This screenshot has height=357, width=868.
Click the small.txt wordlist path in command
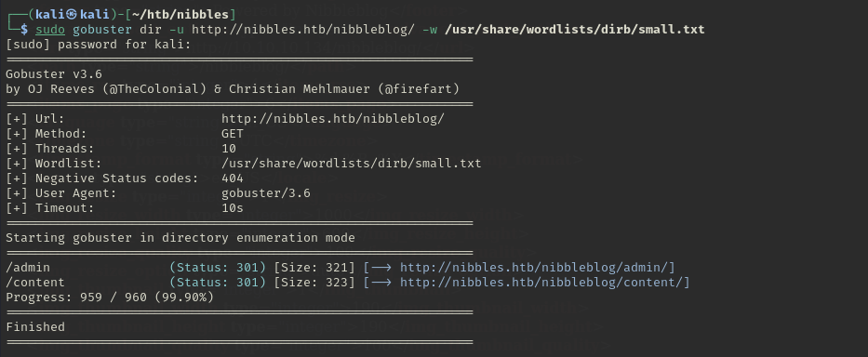[x=575, y=30]
